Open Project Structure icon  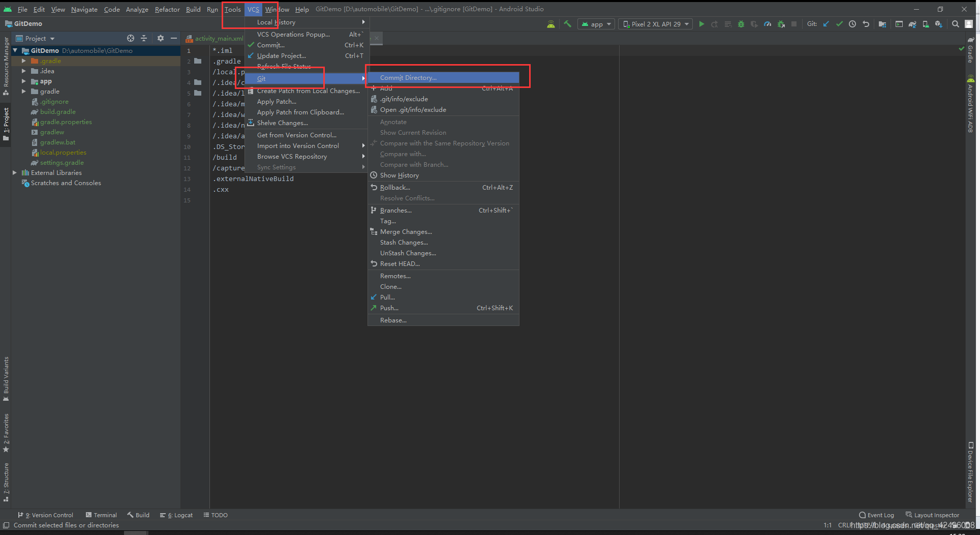point(882,24)
